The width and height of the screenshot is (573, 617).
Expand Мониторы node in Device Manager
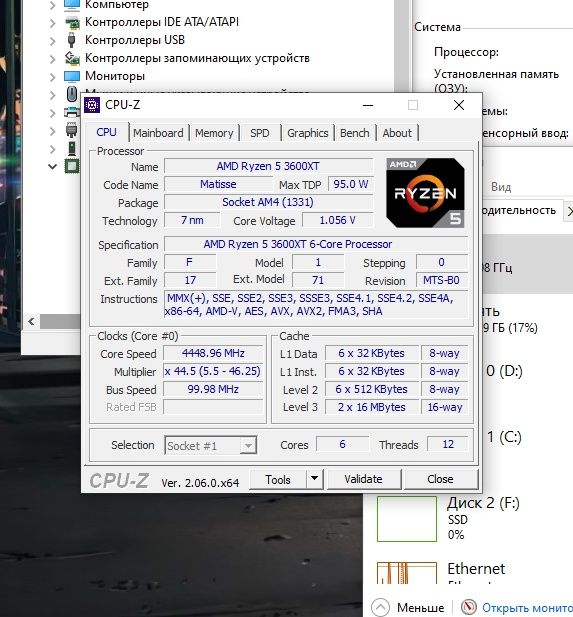coord(52,77)
